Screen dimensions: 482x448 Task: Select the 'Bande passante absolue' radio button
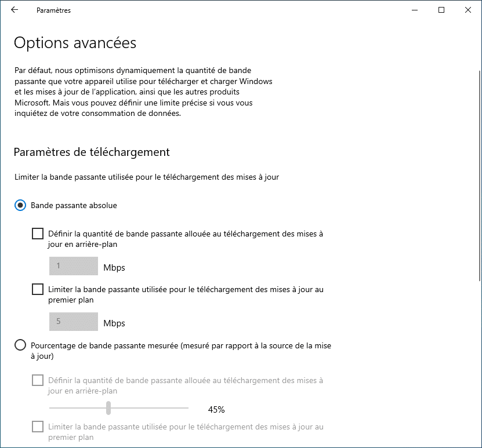(x=20, y=205)
